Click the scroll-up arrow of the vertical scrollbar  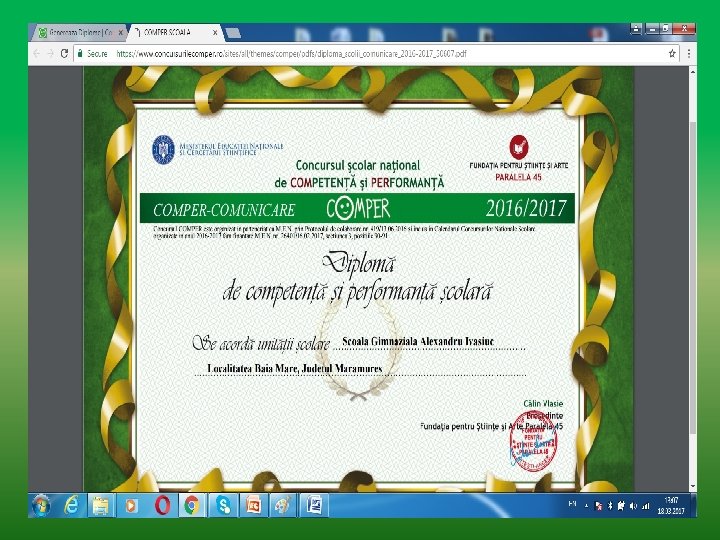(x=692, y=72)
